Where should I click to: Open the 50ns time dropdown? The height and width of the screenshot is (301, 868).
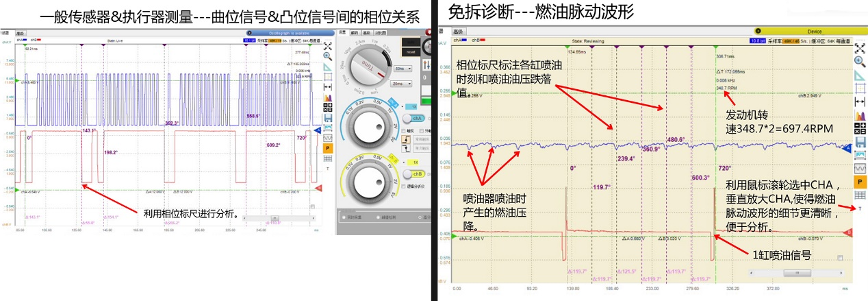403,69
